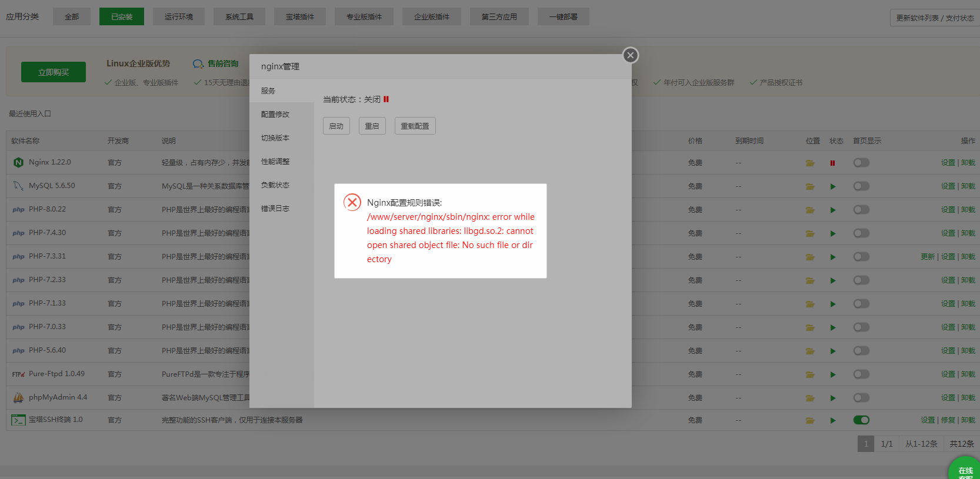980x479 pixels.
Task: Open the 错误日志 tab
Action: [x=282, y=208]
